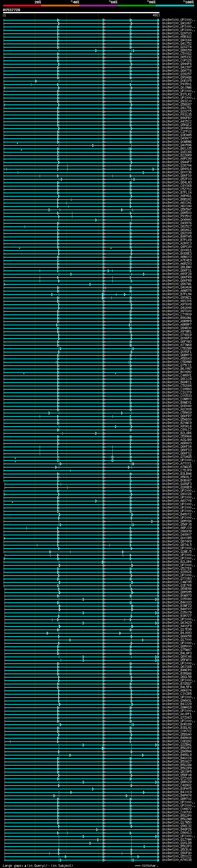Select hit label UniRef100_B3LBA6
This screenshot has width=197, height=868.
177,474
